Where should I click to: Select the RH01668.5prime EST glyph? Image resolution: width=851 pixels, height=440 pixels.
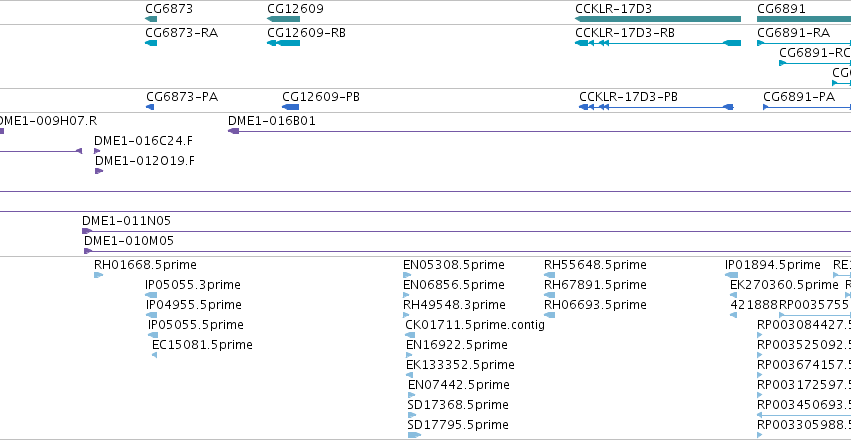tap(98, 275)
